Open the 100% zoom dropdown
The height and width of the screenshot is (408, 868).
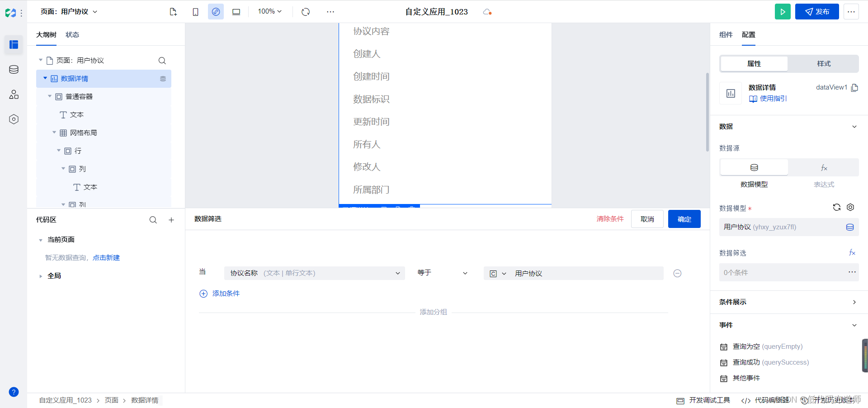270,11
